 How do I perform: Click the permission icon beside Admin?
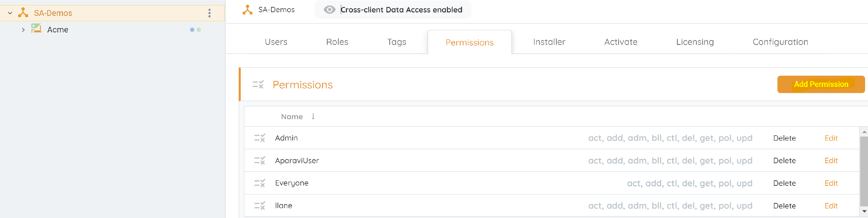(260, 138)
